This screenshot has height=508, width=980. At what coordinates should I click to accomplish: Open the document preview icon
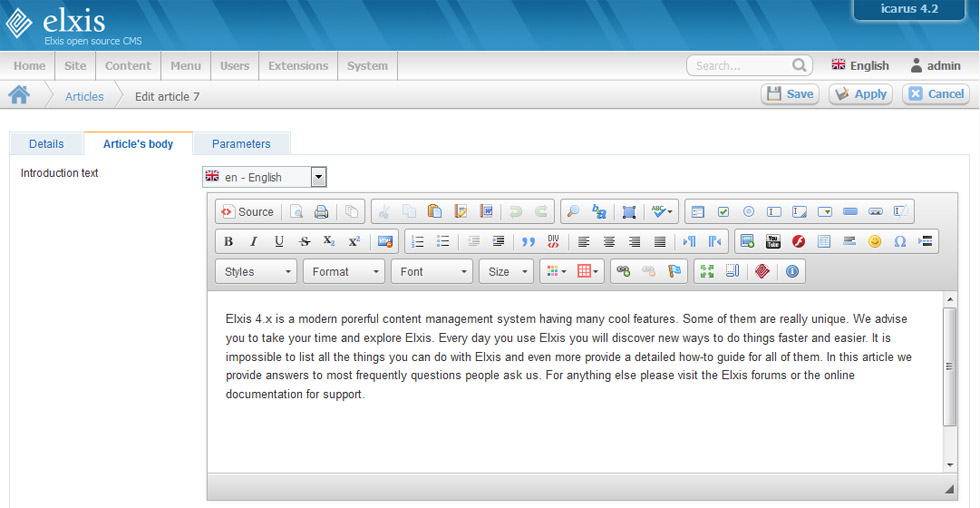coord(296,212)
